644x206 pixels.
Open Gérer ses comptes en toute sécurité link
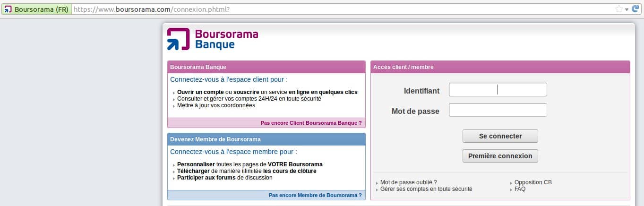pyautogui.click(x=426, y=189)
